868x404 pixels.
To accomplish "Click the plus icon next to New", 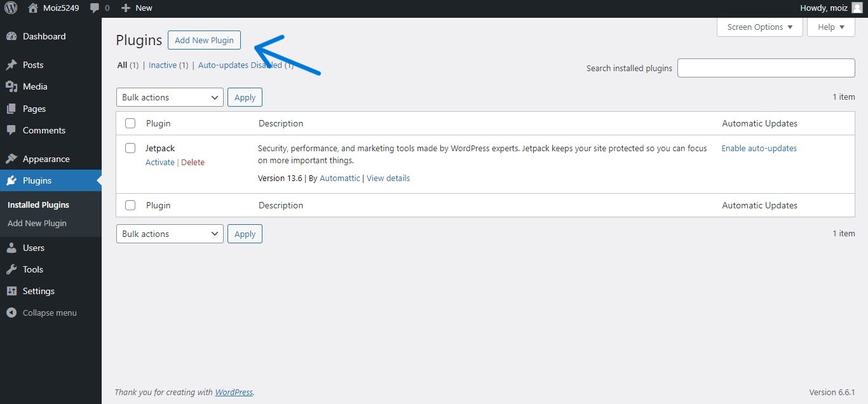I will click(x=126, y=8).
